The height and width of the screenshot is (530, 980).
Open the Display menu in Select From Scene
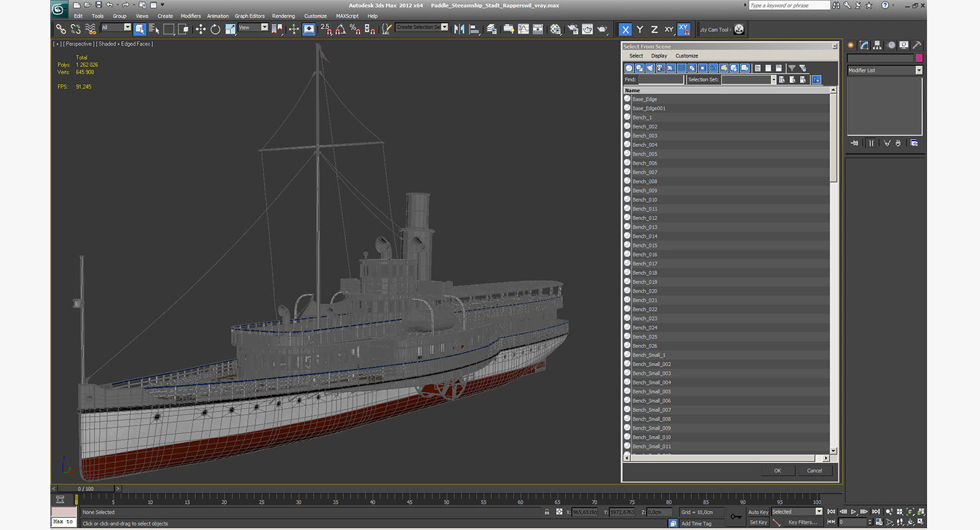coord(659,56)
